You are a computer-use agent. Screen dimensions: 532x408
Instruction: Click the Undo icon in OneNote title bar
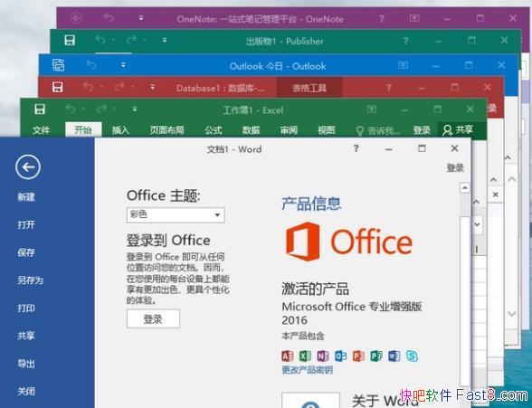point(109,17)
